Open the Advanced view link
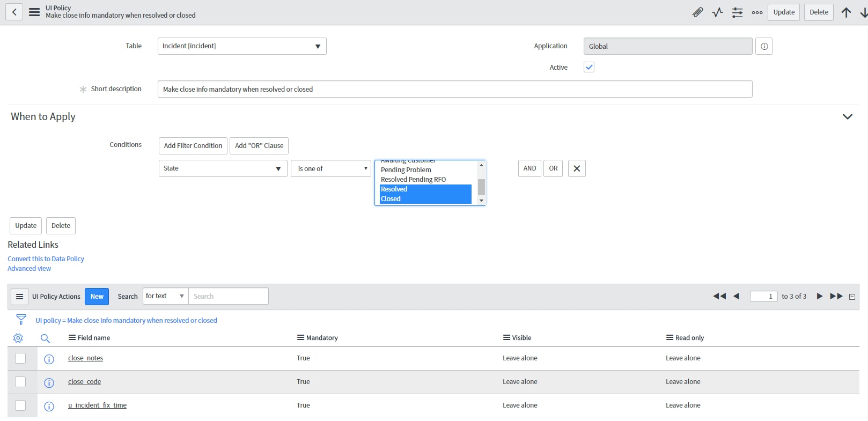Image resolution: width=868 pixels, height=421 pixels. [29, 268]
